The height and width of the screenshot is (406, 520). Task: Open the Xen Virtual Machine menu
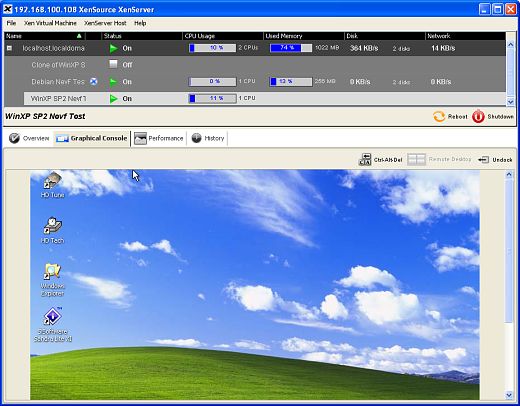tap(50, 23)
